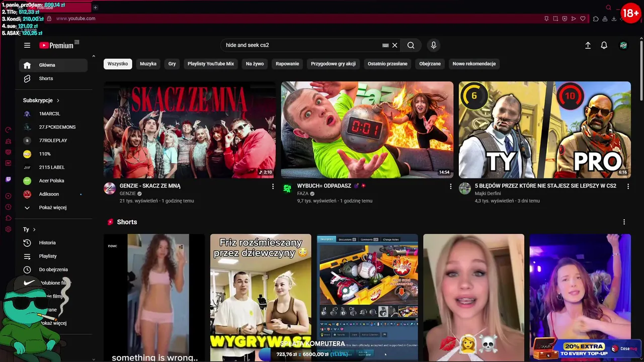Click the magnifier search button
The width and height of the screenshot is (644, 362).
tap(411, 45)
